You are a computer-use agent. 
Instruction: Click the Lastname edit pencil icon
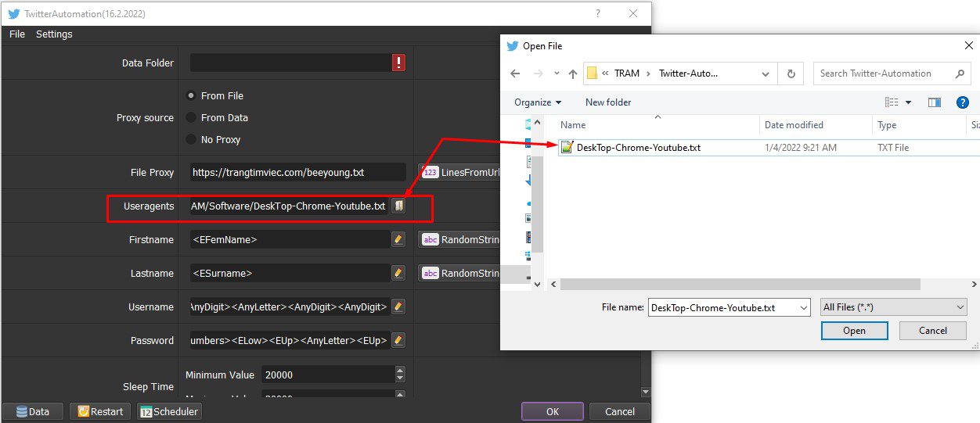click(x=398, y=273)
